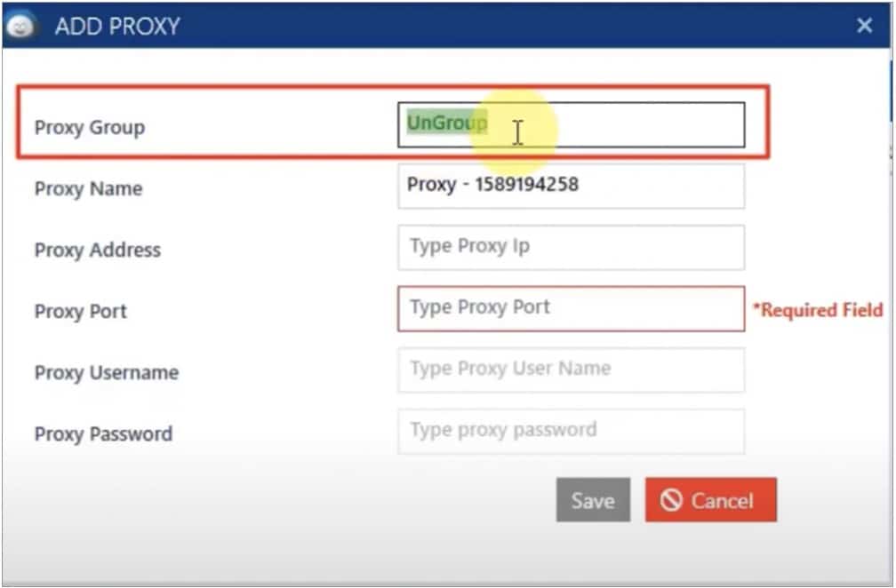Close the Add Proxy dialog
This screenshot has width=896, height=588.
click(864, 25)
